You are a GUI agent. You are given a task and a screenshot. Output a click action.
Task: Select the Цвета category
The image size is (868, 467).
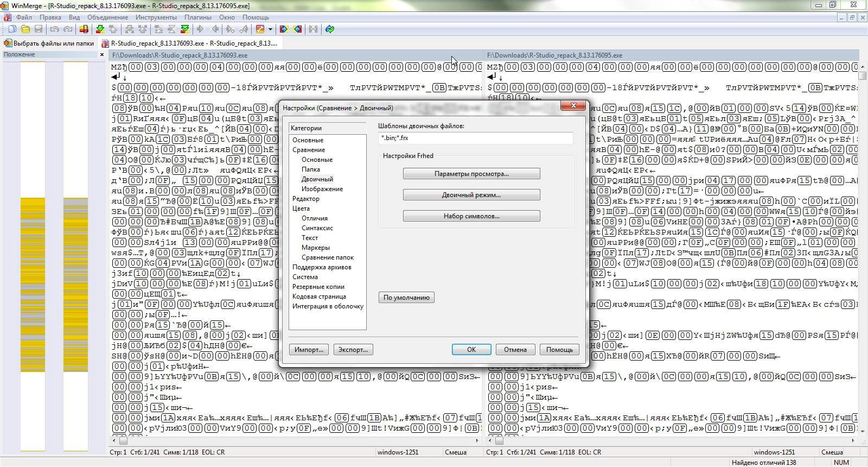coord(301,209)
